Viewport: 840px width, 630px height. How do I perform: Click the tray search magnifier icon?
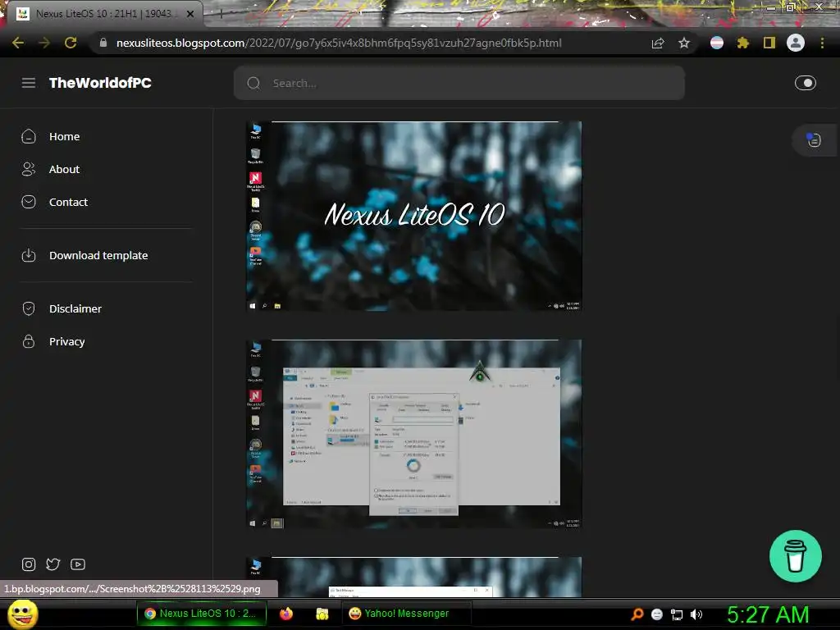coord(637,614)
